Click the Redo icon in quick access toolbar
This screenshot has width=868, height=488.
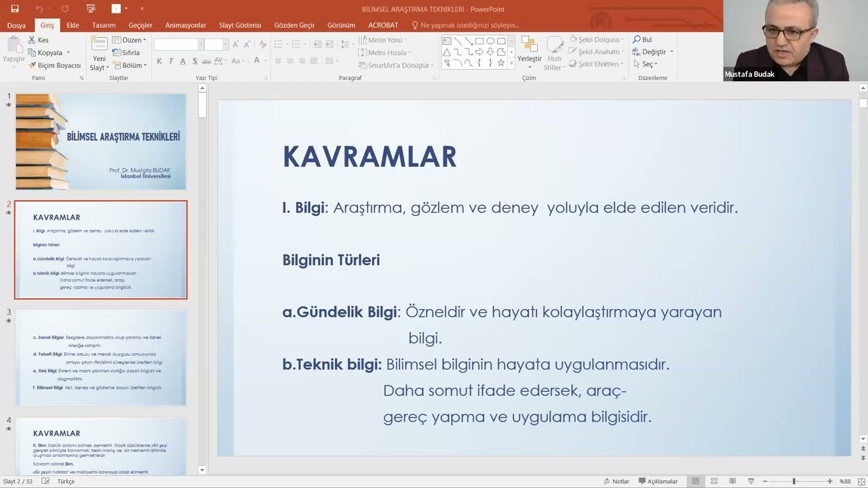tap(65, 9)
